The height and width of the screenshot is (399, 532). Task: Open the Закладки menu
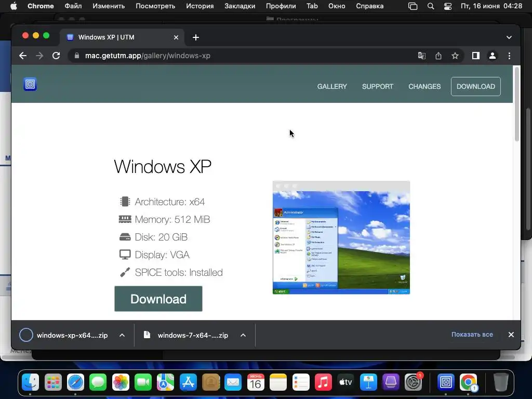point(240,6)
